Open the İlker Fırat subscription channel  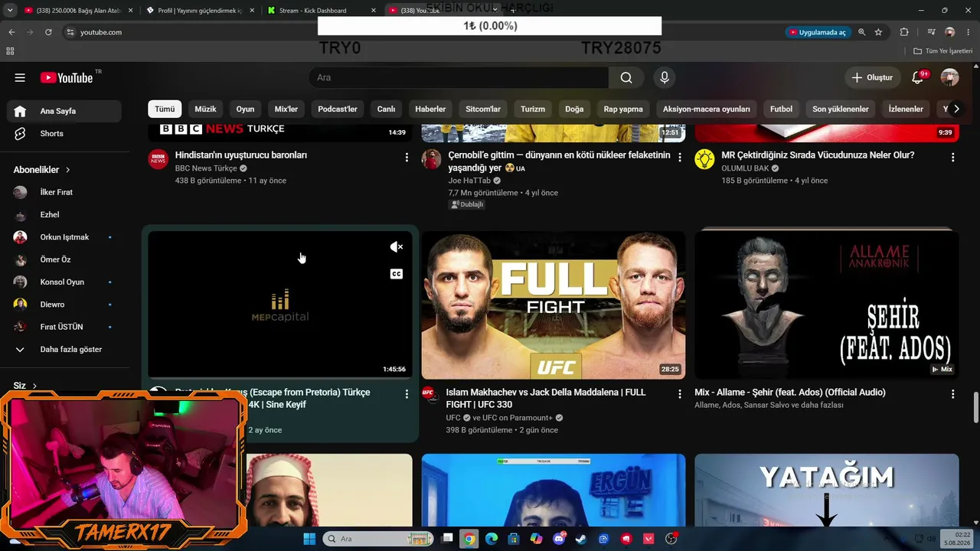[x=64, y=192]
